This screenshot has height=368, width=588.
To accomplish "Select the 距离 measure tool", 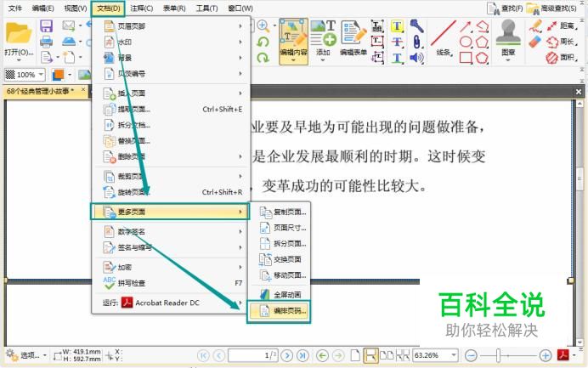I will [x=563, y=25].
